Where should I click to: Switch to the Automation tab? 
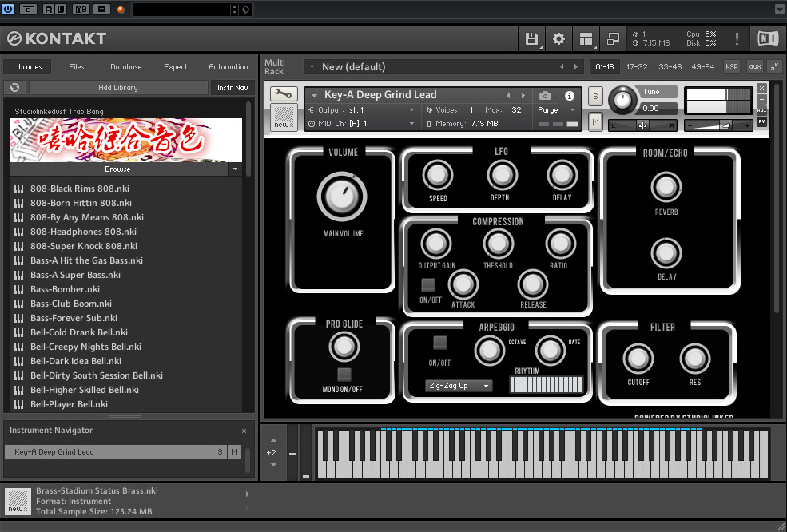point(229,67)
